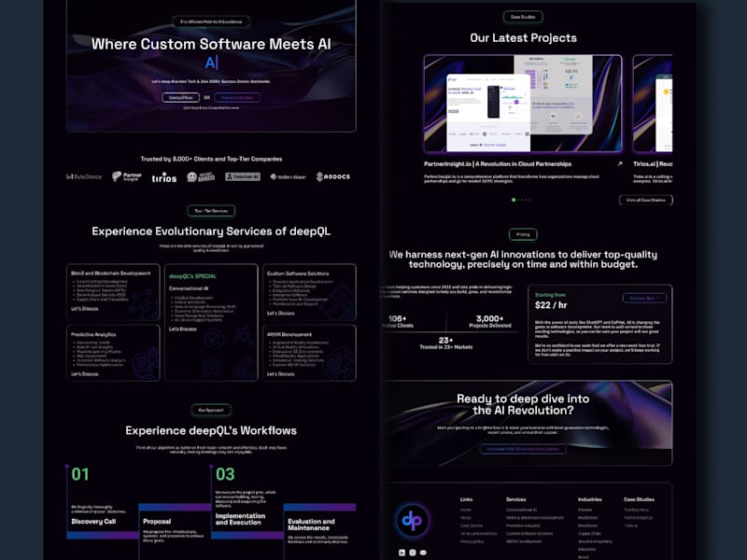This screenshot has width=747, height=560.
Task: Open the PartnerInsight.io project thumbnail
Action: [x=523, y=104]
